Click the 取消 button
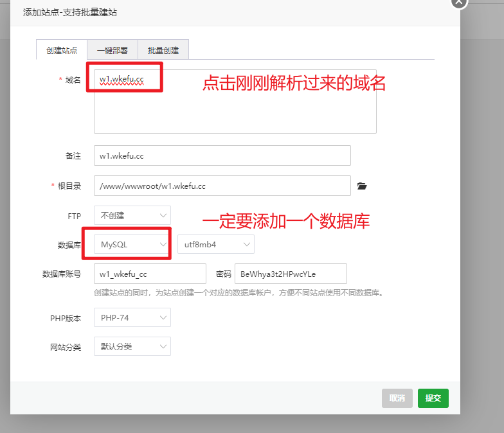Viewport: 504px width, 433px height. pos(397,398)
